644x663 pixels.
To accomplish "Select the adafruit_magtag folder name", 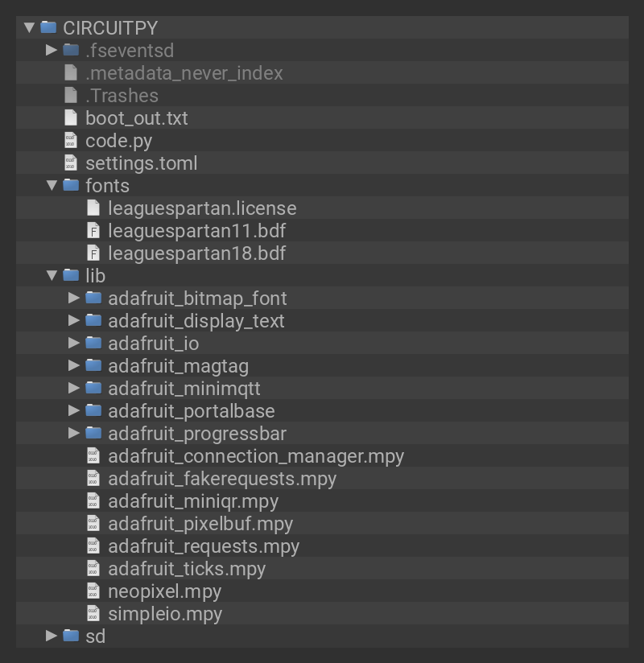I will pos(178,367).
